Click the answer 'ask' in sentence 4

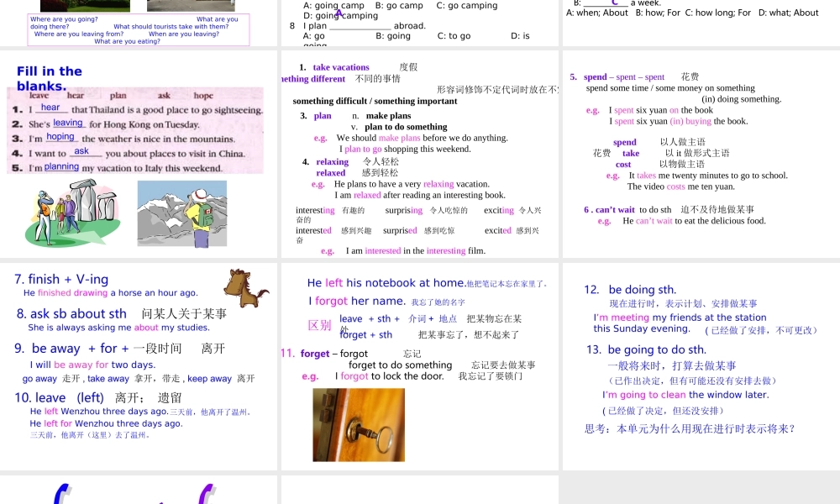pos(81,151)
